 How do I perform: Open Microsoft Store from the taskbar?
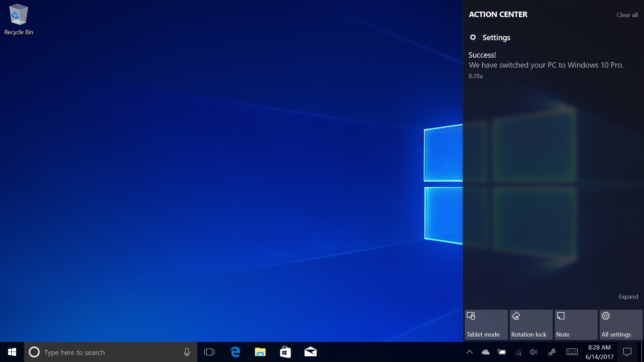coord(285,352)
